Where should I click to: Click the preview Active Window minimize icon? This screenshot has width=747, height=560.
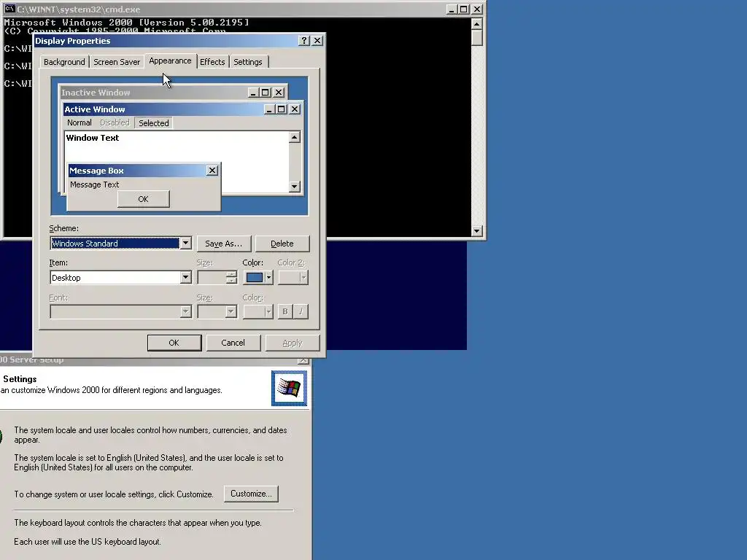tap(269, 109)
